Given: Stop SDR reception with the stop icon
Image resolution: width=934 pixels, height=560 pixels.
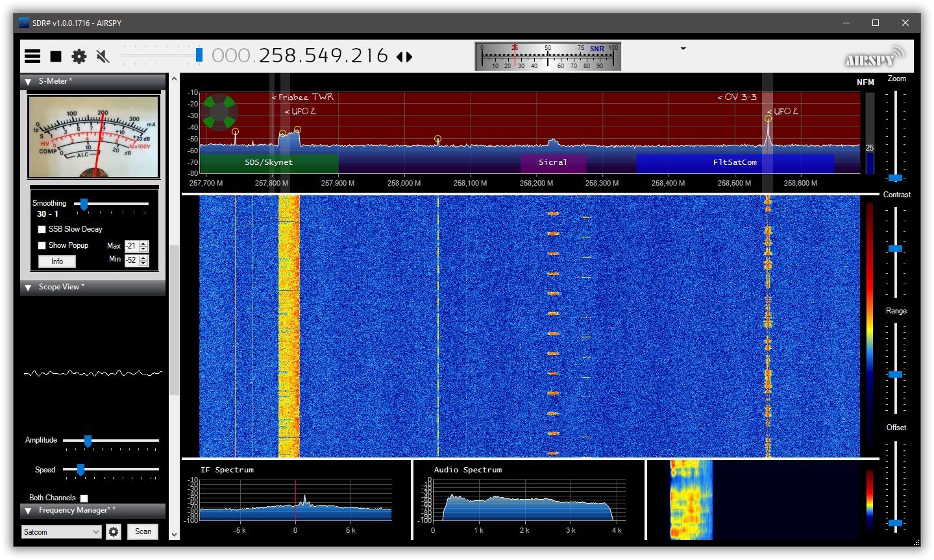Looking at the screenshot, I should click(x=55, y=56).
